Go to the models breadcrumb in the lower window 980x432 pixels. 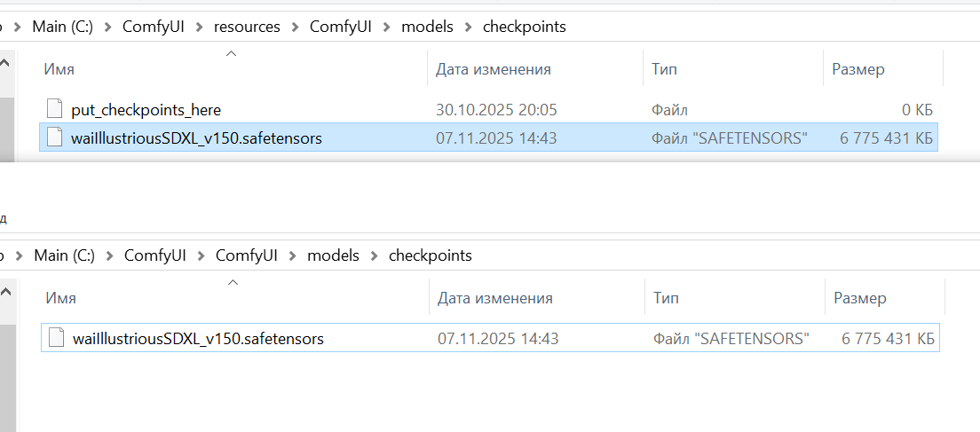coord(333,255)
